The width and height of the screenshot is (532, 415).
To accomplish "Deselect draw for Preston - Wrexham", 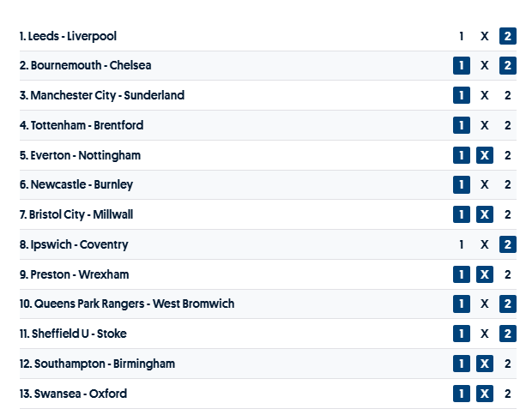I will coord(485,274).
